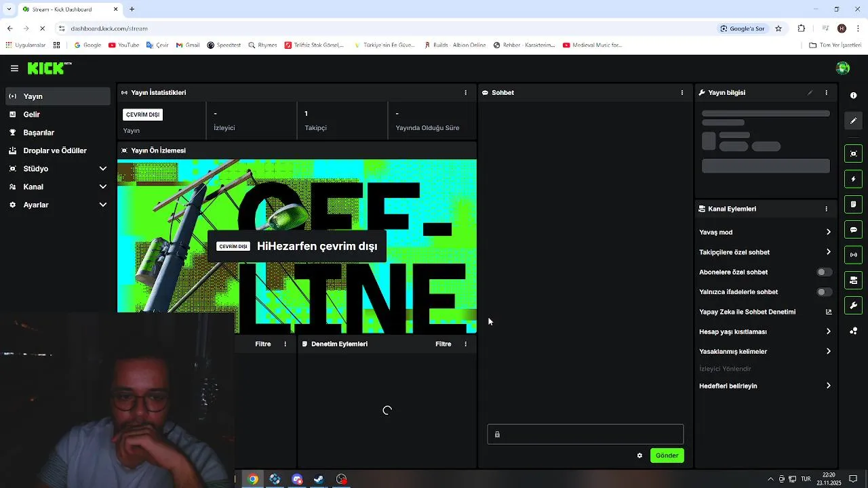The height and width of the screenshot is (488, 868).
Task: Open Gelir in the sidebar
Action: click(x=58, y=115)
